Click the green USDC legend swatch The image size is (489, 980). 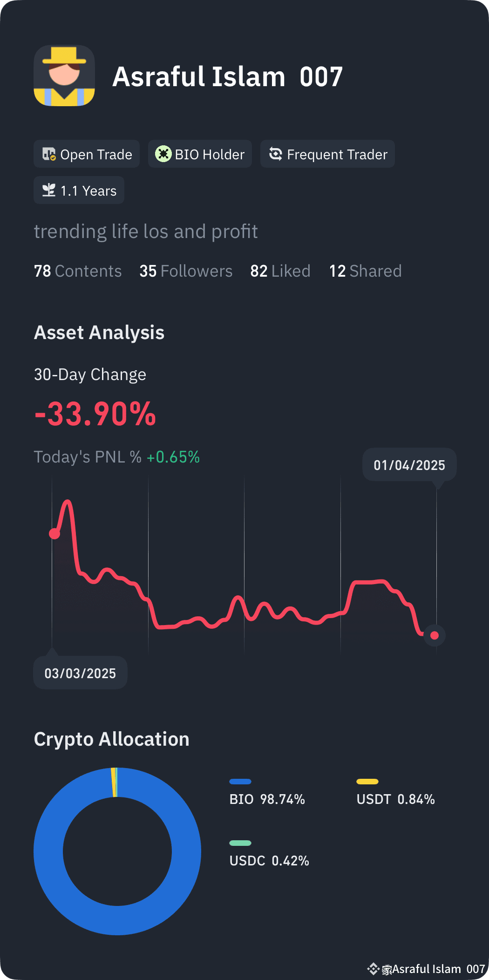pos(240,843)
